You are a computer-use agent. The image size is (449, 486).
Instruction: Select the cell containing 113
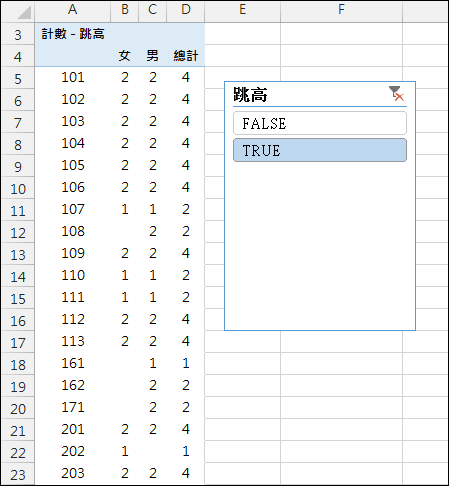point(73,341)
